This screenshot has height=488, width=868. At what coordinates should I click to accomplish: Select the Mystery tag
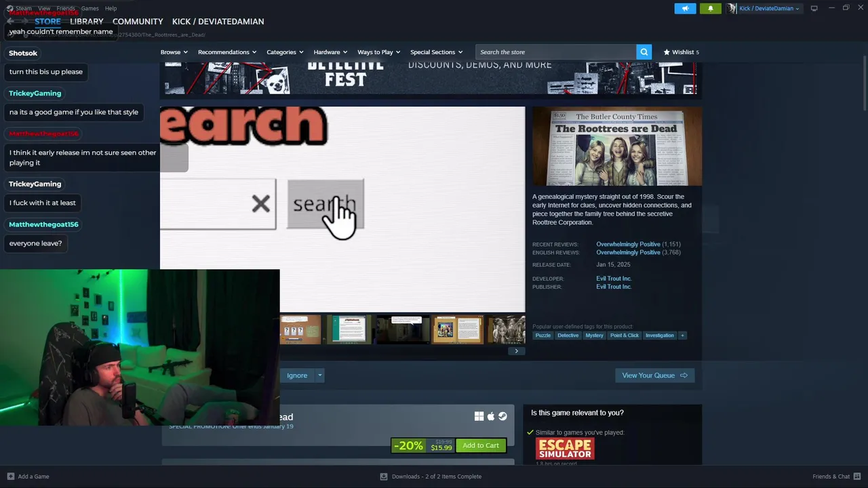click(x=594, y=335)
